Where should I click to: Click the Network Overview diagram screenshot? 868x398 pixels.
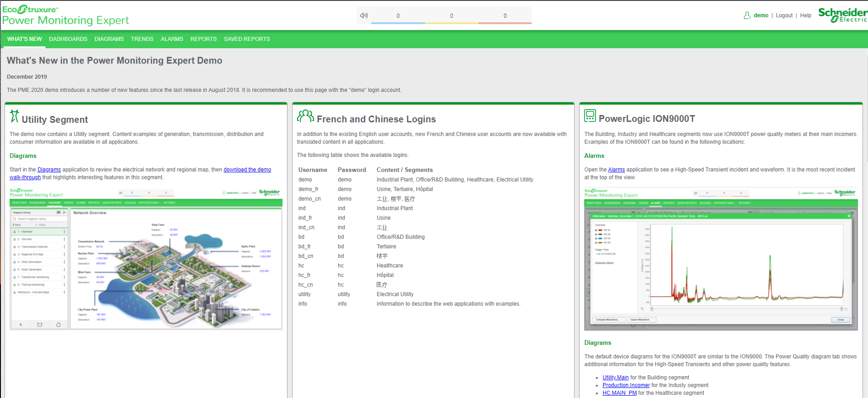coord(146,258)
